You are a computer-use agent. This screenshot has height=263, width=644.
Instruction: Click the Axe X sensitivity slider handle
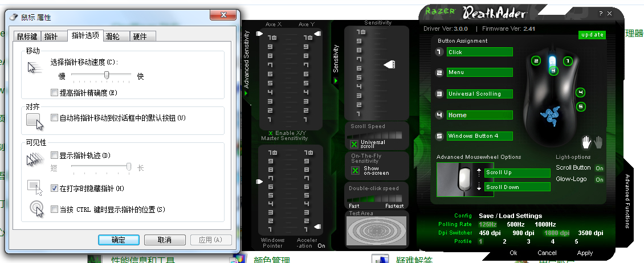(x=259, y=34)
